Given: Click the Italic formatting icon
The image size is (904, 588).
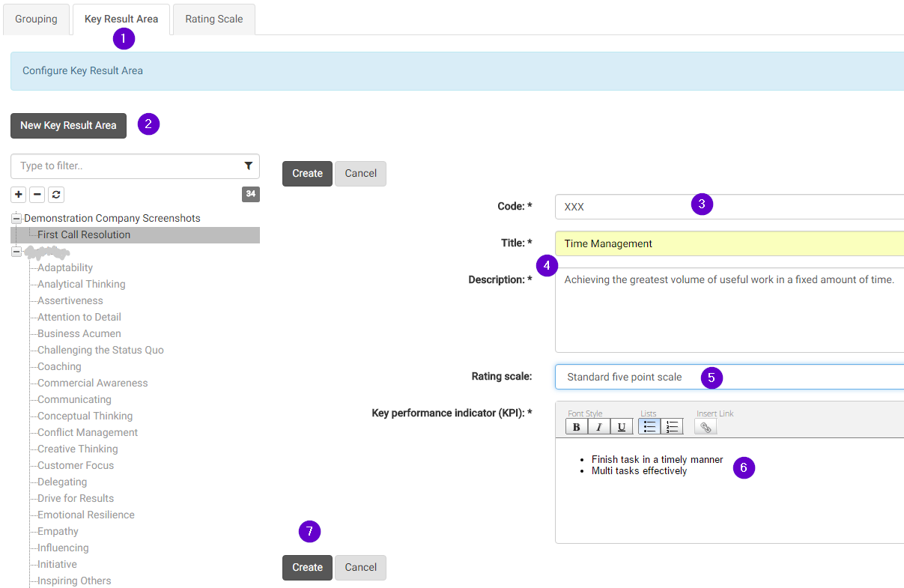Looking at the screenshot, I should pos(599,427).
